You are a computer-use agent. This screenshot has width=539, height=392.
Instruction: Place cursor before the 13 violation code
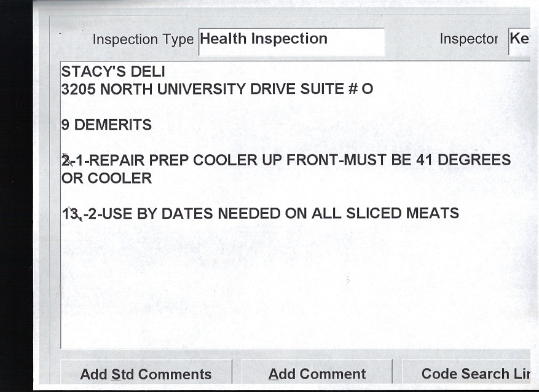point(62,214)
